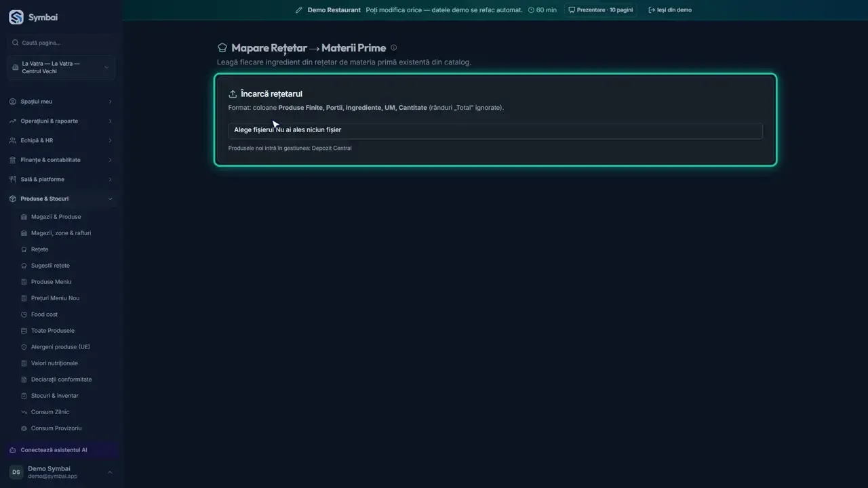Click the Rețete chef hat icon
The width and height of the screenshot is (868, 488).
(x=24, y=249)
